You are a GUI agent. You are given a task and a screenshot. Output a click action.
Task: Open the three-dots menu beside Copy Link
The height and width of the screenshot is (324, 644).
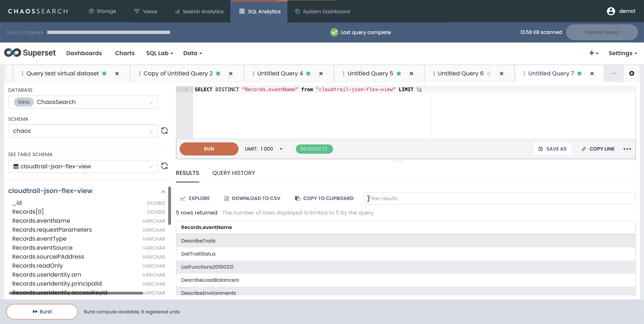(x=627, y=149)
